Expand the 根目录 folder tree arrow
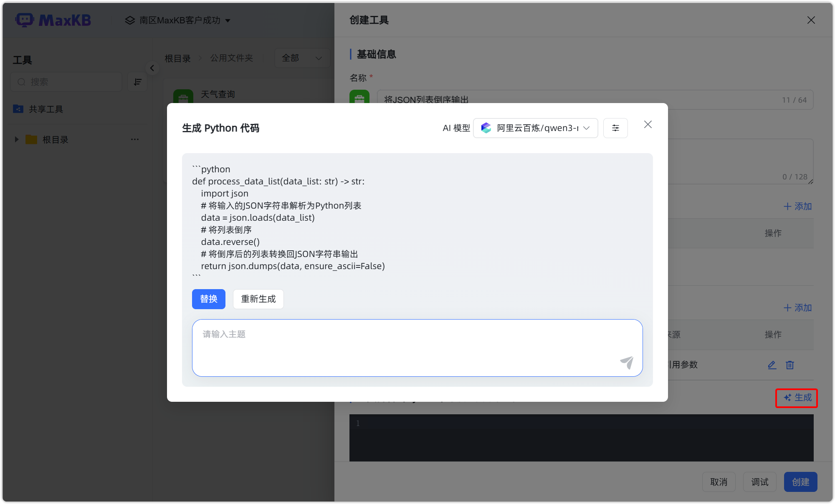Screen dimensions: 835x504 click(x=17, y=139)
